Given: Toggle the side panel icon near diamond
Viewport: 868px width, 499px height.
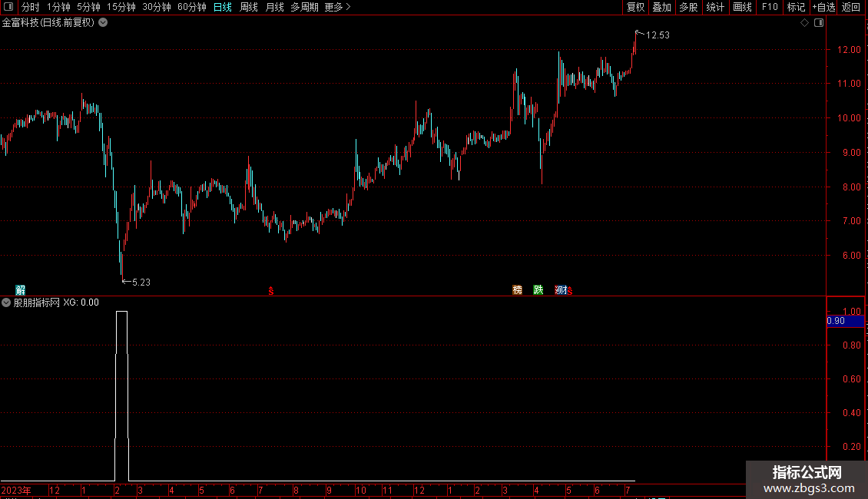Looking at the screenshot, I should pyautogui.click(x=819, y=23).
